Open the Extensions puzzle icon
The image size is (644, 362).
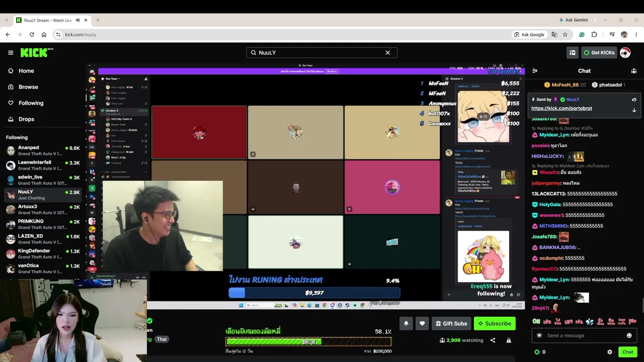(594, 35)
